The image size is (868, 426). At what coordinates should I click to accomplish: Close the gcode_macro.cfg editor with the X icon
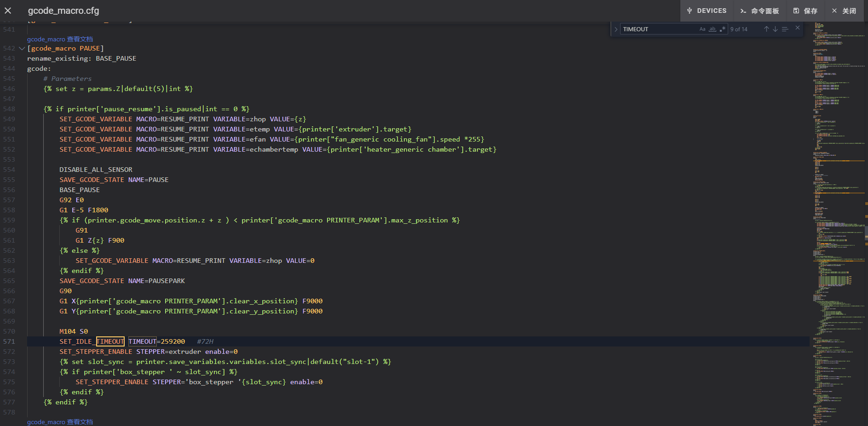[x=8, y=11]
